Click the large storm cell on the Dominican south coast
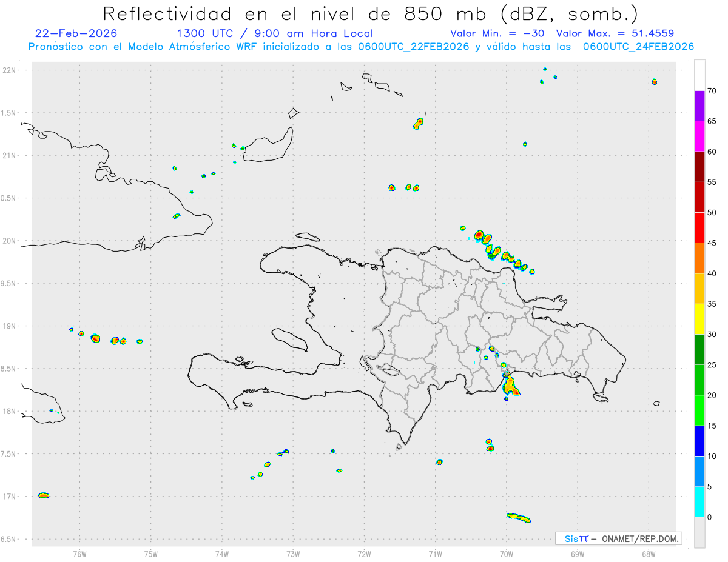Viewport: 728px width, 562px height. [x=510, y=385]
